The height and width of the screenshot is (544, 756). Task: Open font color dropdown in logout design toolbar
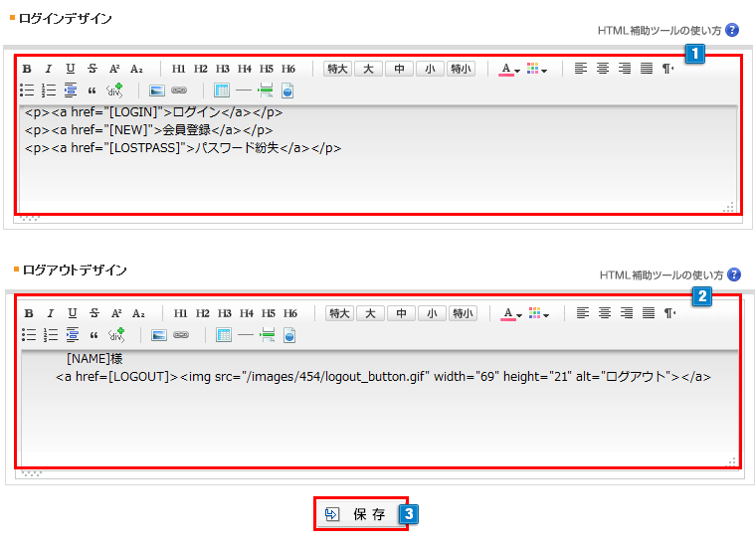point(511,313)
